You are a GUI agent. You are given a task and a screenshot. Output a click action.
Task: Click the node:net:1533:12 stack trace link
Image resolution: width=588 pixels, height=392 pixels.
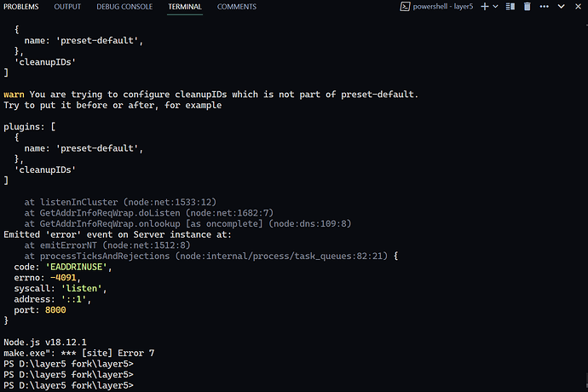pos(170,202)
